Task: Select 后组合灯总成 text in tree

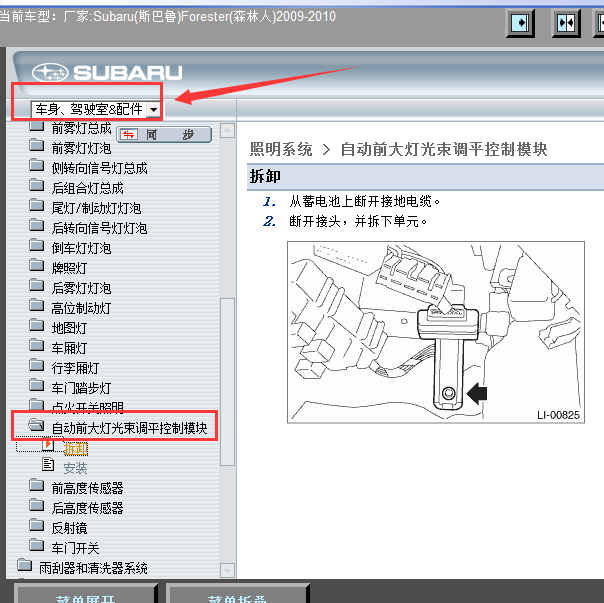Action: (x=87, y=188)
